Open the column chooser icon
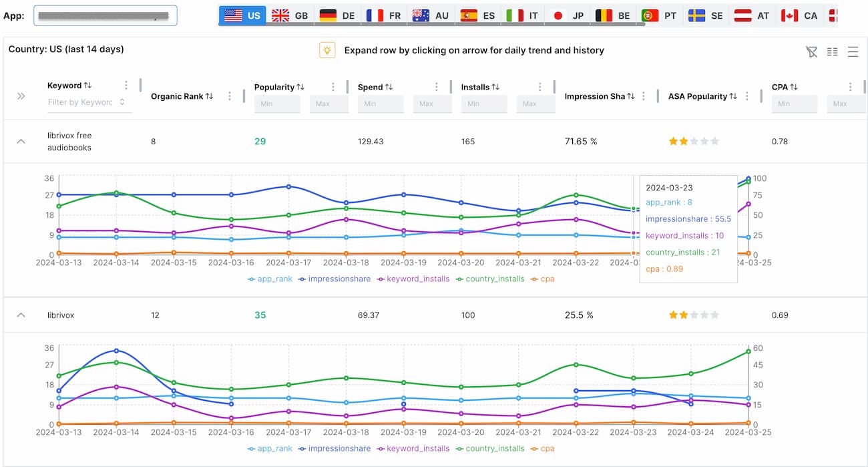The image size is (868, 467). coord(832,51)
